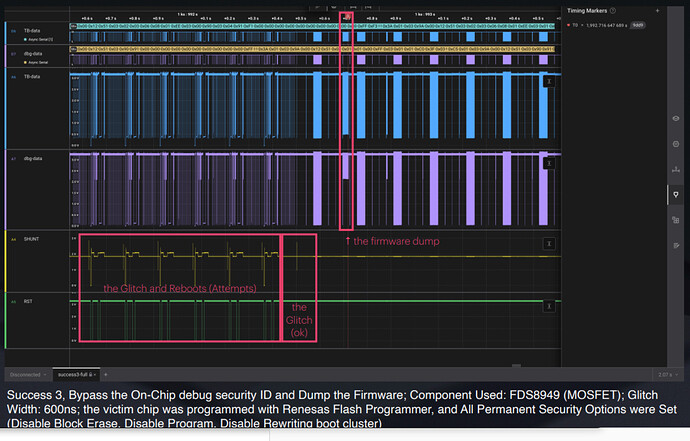Click the Async Serial [1] analyzer under TB-data

tap(39, 39)
